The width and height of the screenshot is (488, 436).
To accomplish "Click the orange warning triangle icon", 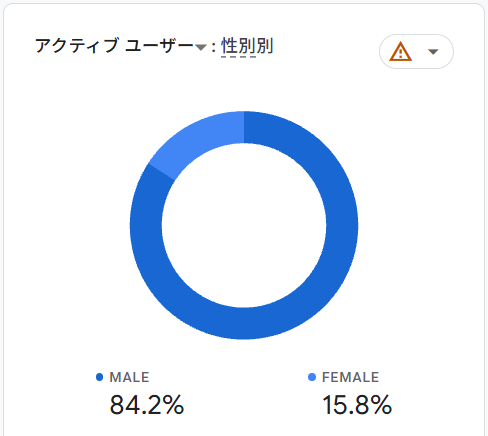I will pyautogui.click(x=401, y=52).
